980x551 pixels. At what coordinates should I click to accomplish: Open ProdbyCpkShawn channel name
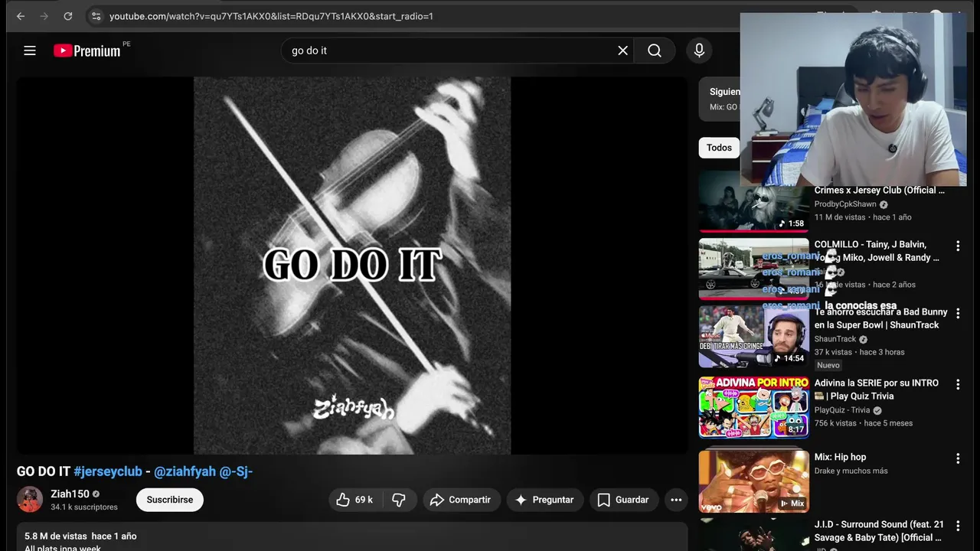coord(845,204)
